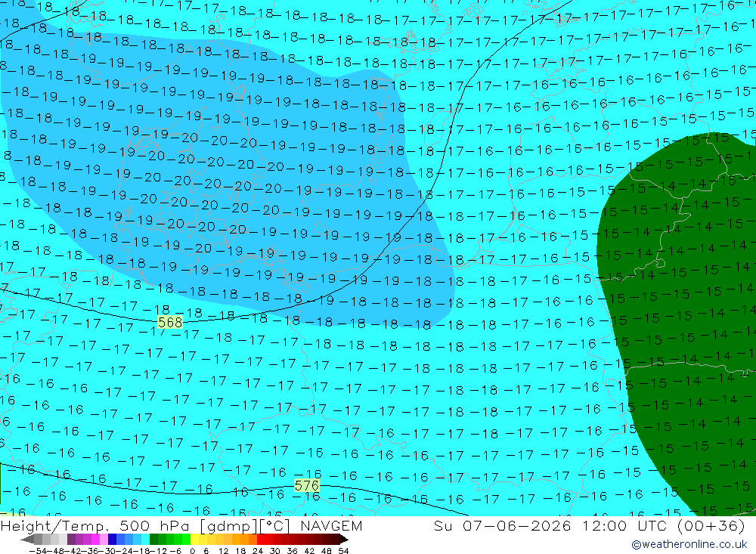The height and width of the screenshot is (554, 756).
Task: Click the 576 height contour label
Action: pos(307,485)
